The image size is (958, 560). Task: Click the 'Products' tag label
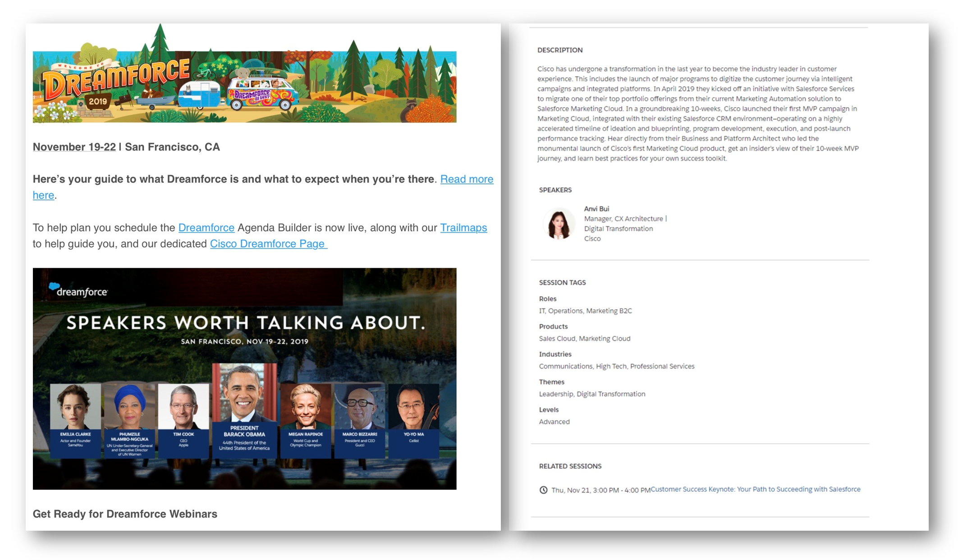pyautogui.click(x=553, y=326)
